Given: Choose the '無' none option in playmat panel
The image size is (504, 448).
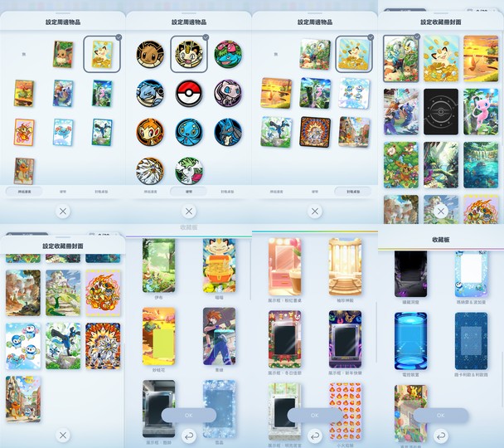Looking at the screenshot, I should pyautogui.click(x=276, y=55).
